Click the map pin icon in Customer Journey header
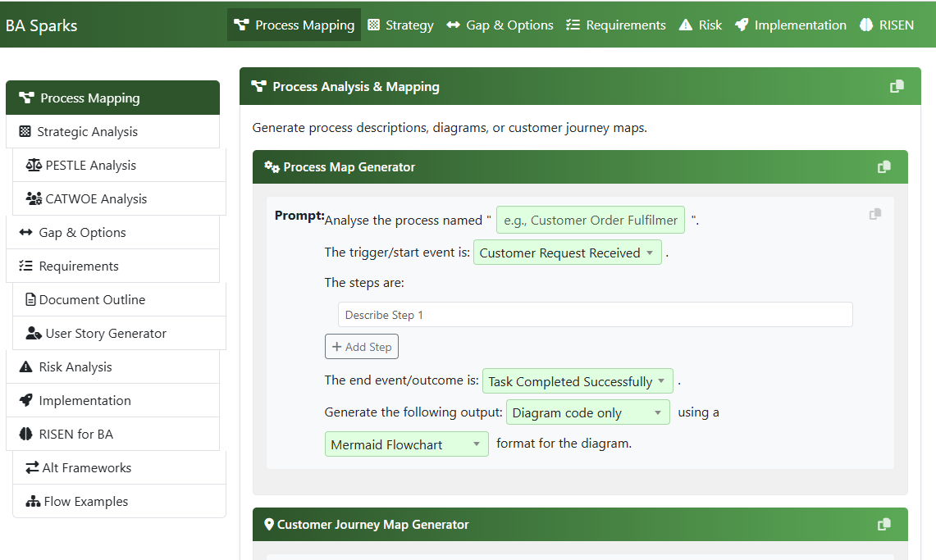936x560 pixels. (x=269, y=524)
